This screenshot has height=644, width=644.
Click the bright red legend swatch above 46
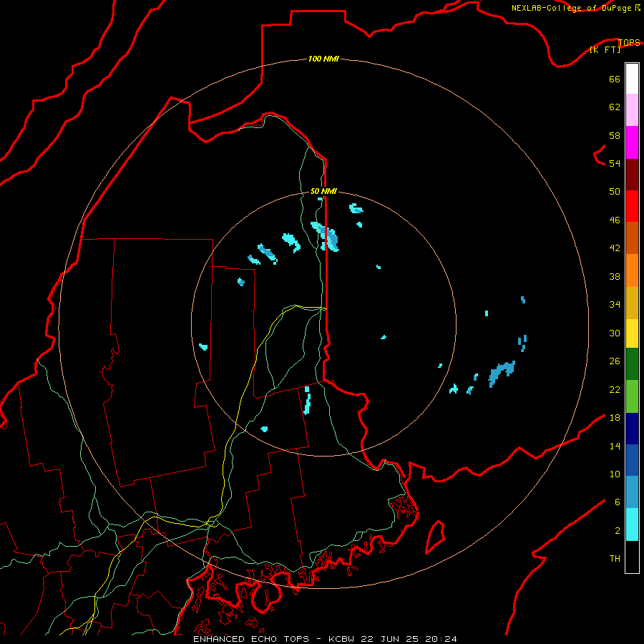click(x=632, y=206)
